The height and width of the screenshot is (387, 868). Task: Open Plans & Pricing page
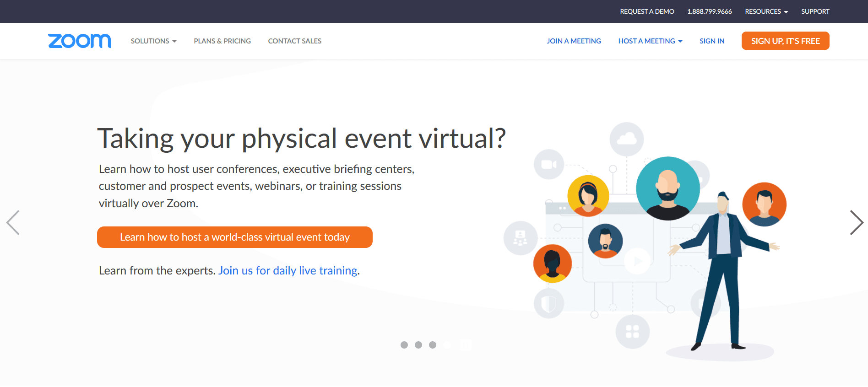click(x=222, y=41)
